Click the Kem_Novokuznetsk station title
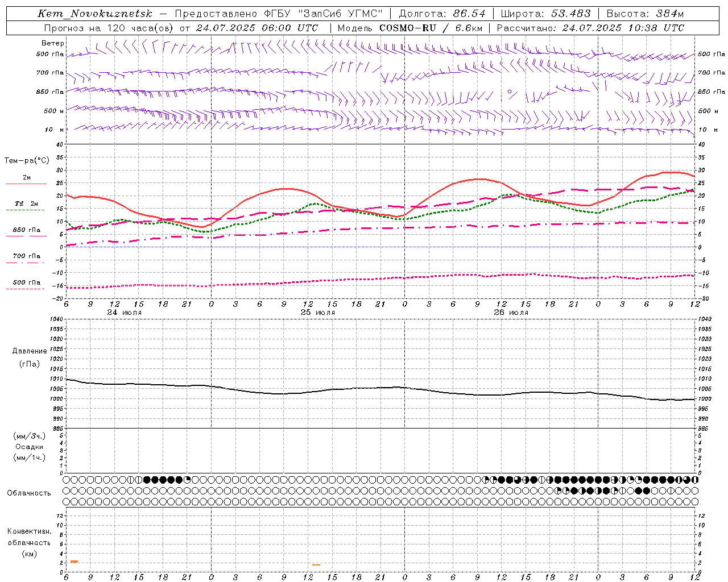 click(96, 14)
